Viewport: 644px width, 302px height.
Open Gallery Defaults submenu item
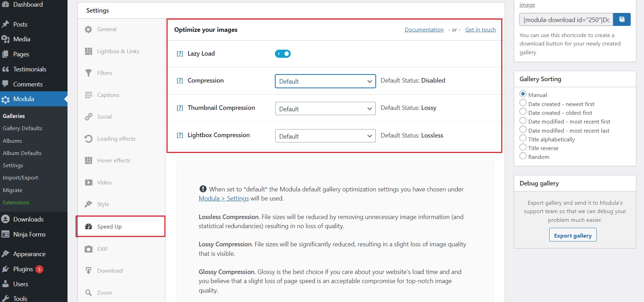22,128
